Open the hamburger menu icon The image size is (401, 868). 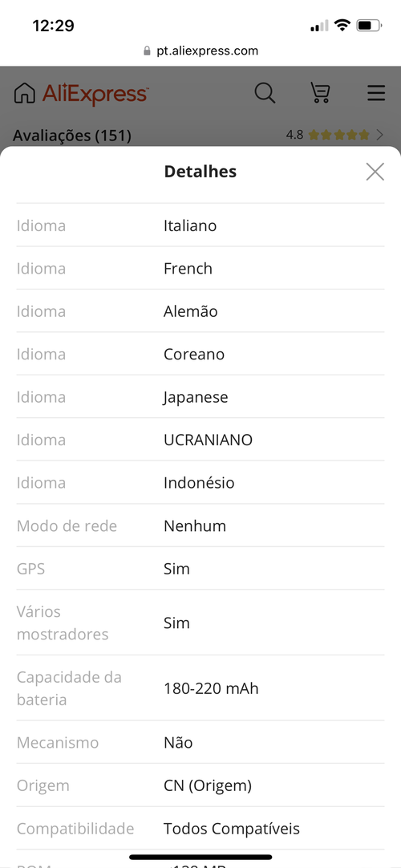click(x=376, y=92)
